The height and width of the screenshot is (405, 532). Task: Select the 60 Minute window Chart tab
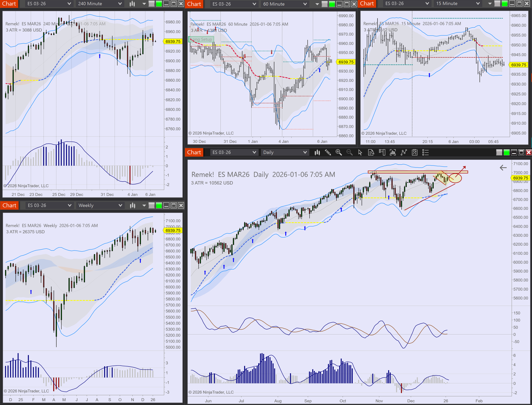click(x=194, y=4)
